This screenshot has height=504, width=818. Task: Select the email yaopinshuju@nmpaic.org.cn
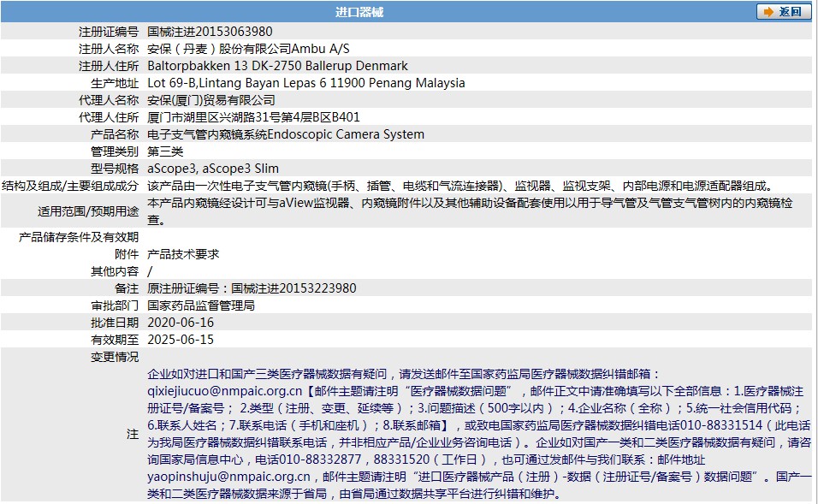(x=229, y=477)
